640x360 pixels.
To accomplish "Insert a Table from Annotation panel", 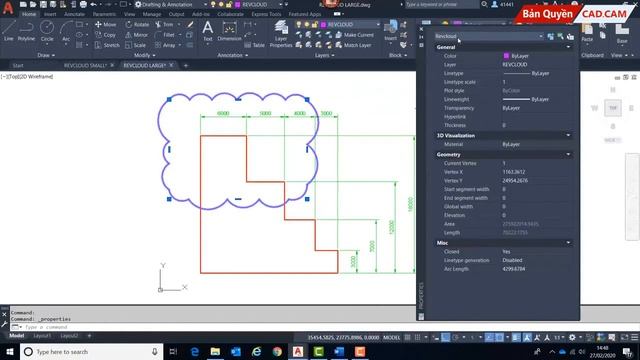I will tap(254, 45).
